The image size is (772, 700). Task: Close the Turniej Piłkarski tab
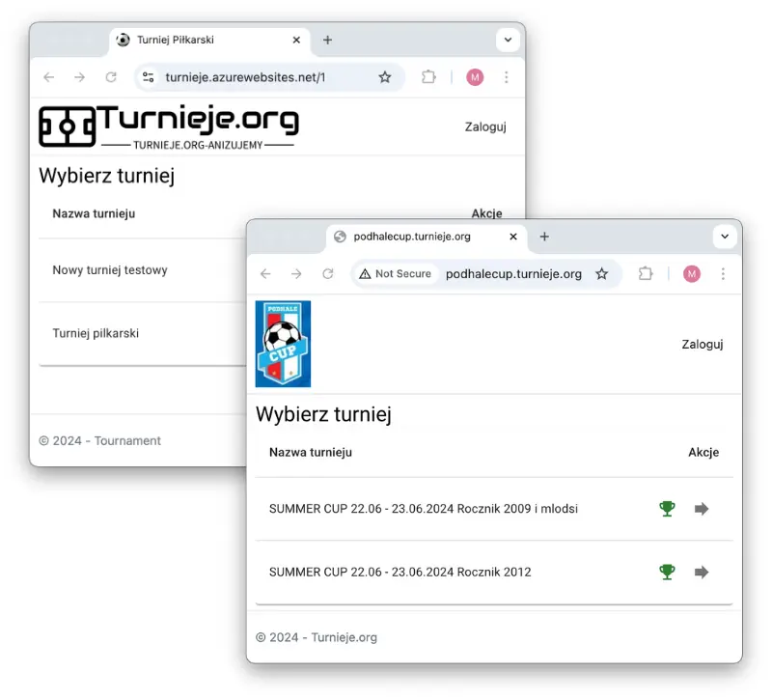point(296,40)
